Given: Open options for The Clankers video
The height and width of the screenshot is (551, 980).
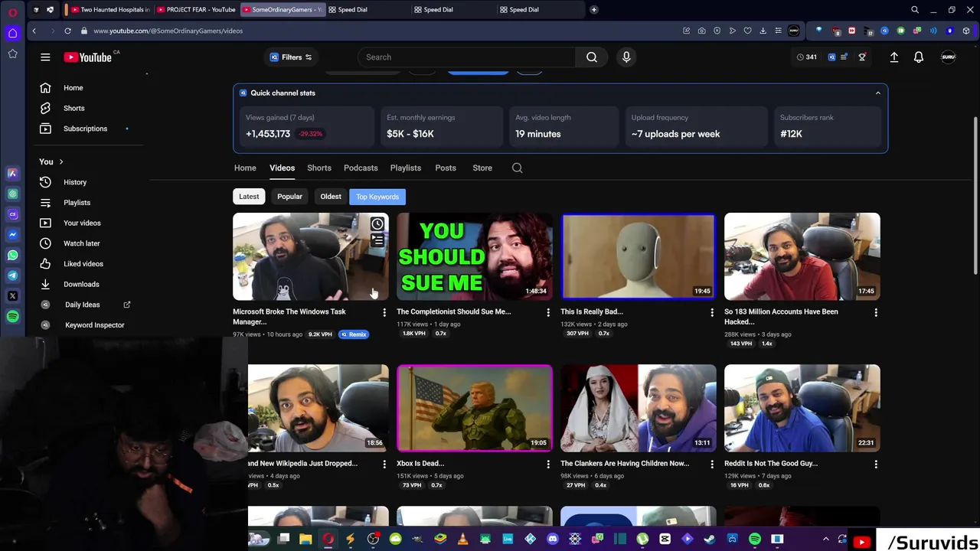Looking at the screenshot, I should click(x=712, y=464).
